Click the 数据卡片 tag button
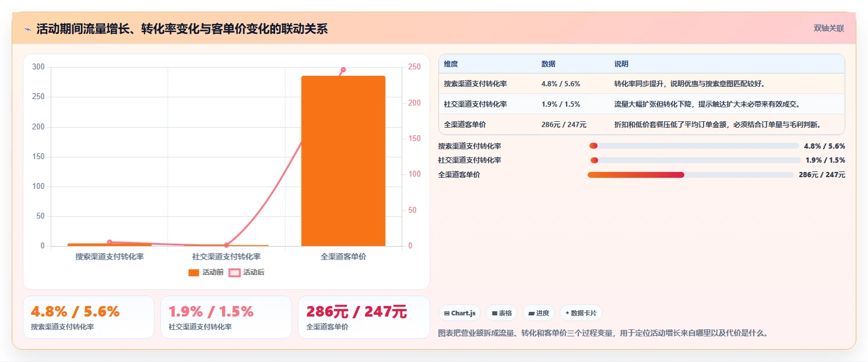Image resolution: width=868 pixels, height=362 pixels. [x=581, y=313]
